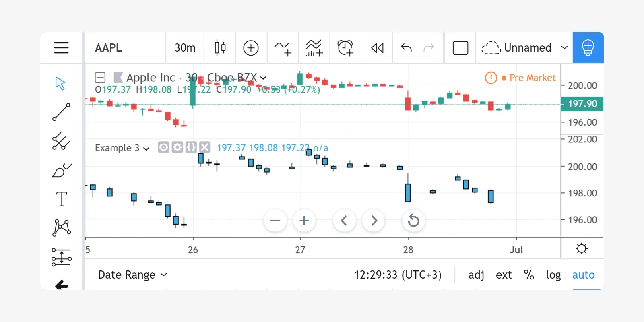Click the compare or add symbol icon
Viewport: 644px width, 322px height.
[251, 48]
